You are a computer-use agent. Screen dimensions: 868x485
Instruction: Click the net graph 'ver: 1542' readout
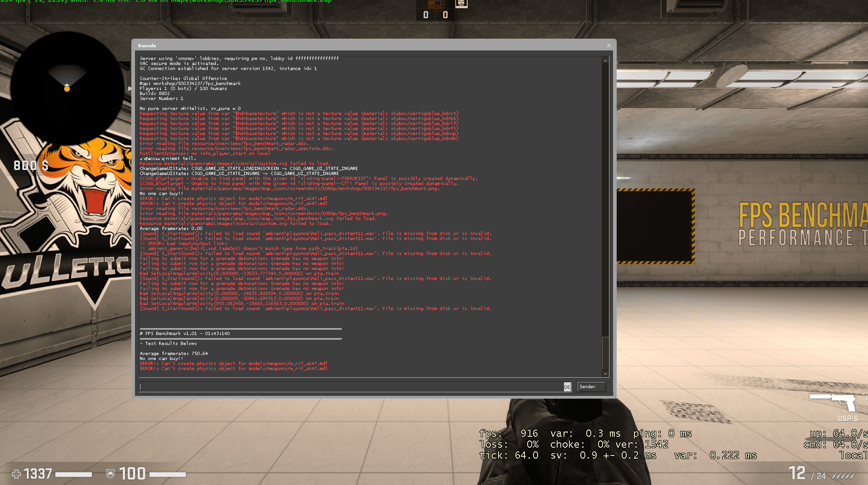[x=642, y=445]
